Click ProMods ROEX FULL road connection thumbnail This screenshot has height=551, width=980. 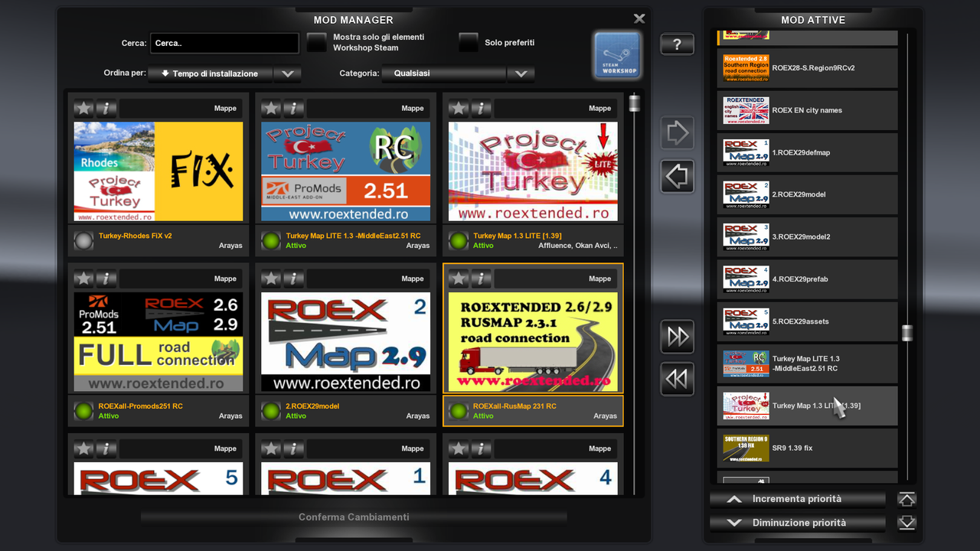pos(158,341)
